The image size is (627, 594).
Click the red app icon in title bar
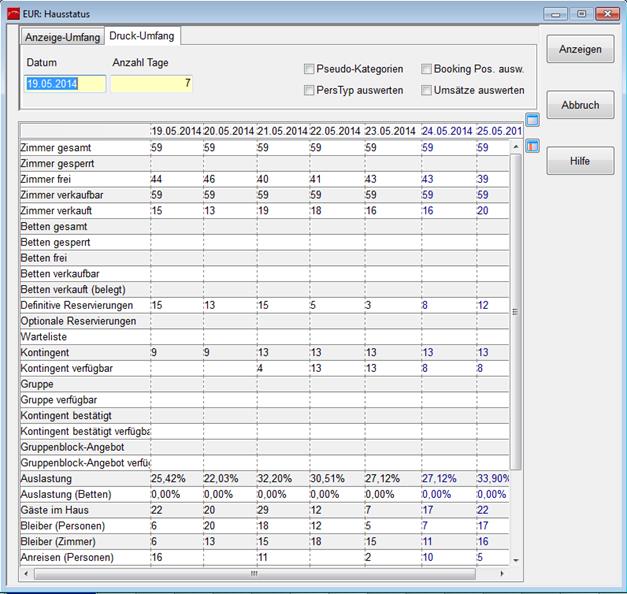(x=12, y=13)
